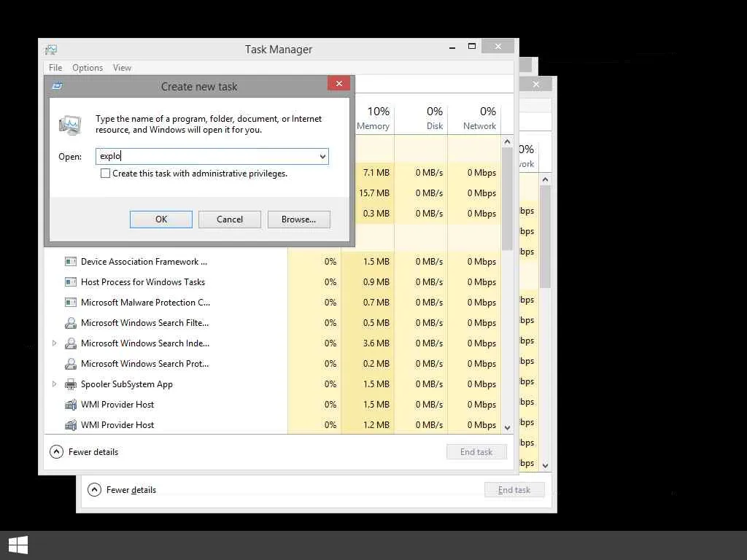This screenshot has width=747, height=560.
Task: Open the Options menu
Action: click(x=88, y=68)
